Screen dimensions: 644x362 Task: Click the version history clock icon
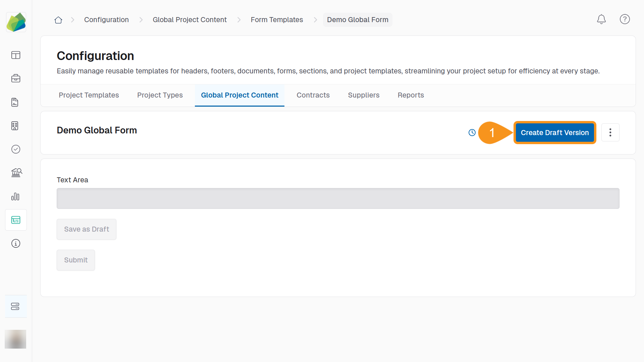472,133
